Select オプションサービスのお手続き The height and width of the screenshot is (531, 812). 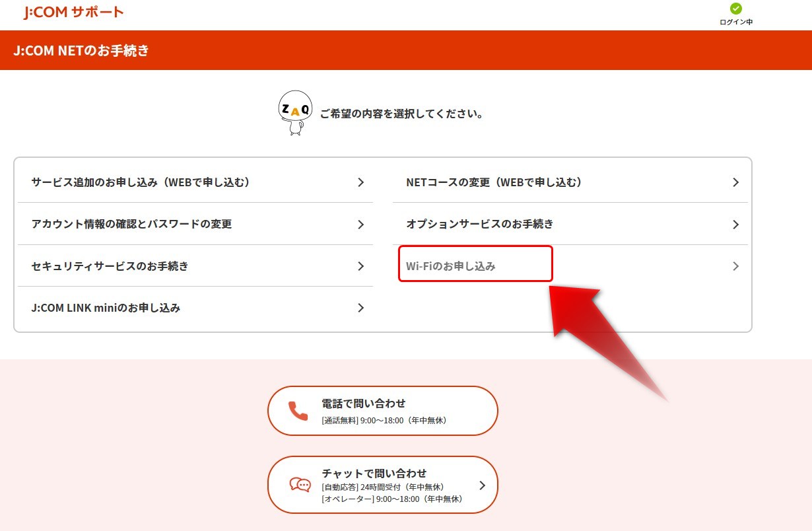click(x=480, y=225)
